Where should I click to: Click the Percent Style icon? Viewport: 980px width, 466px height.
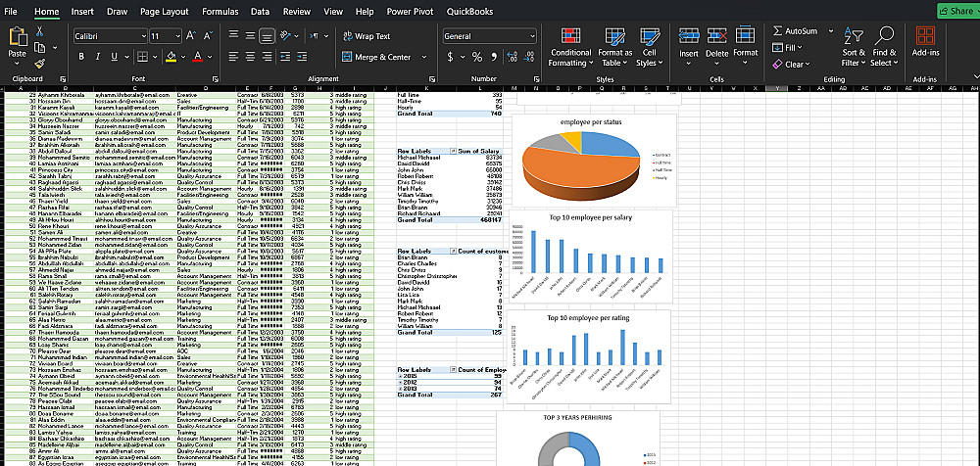point(476,57)
